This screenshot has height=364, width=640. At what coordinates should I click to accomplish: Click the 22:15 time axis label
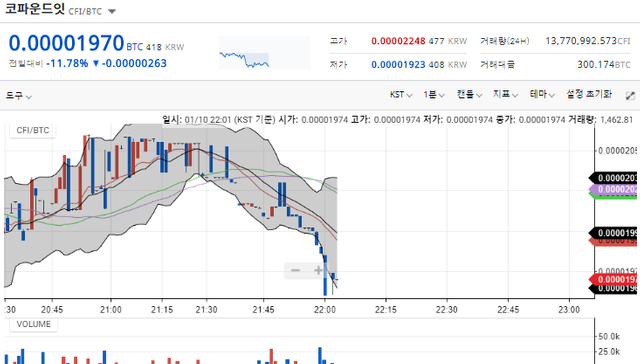[x=386, y=310]
